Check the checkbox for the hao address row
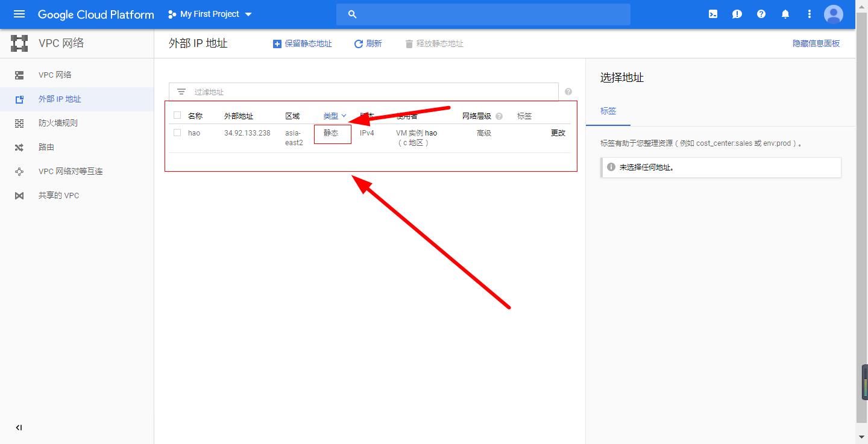The image size is (868, 444). coord(177,133)
